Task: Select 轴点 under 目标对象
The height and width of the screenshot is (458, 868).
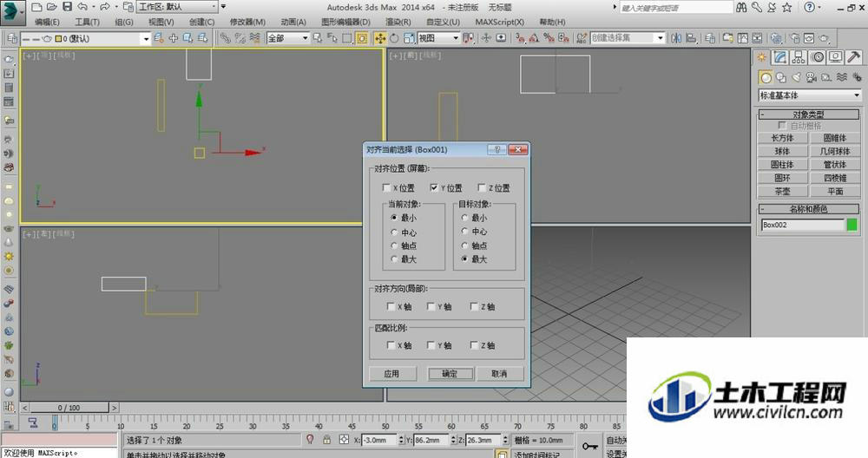Action: click(464, 245)
